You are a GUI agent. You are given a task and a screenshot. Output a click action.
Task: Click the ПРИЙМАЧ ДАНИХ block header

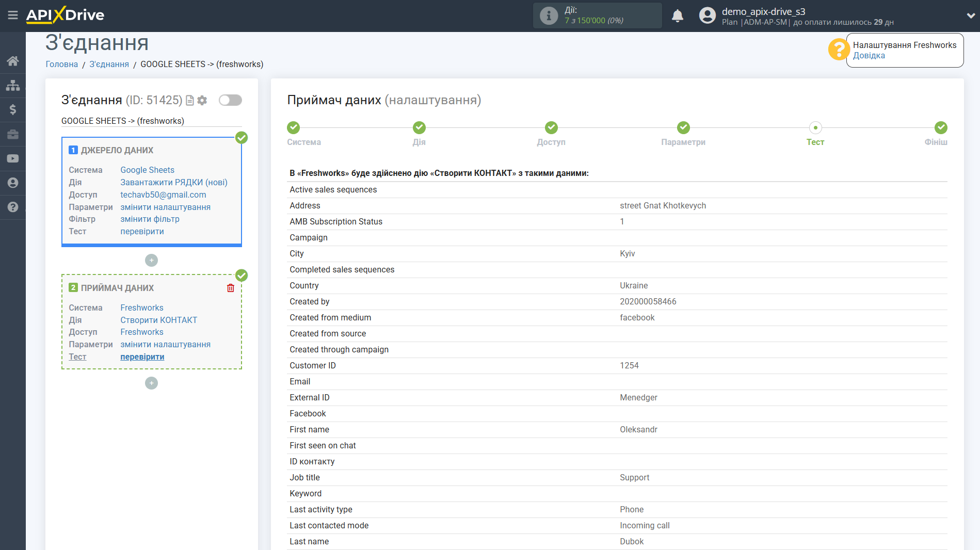coord(117,288)
